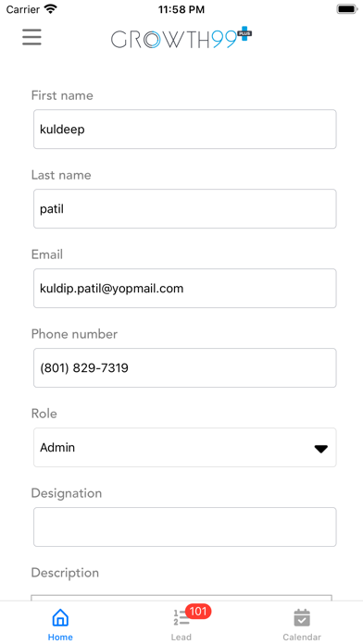
Task: Open the hamburger menu
Action: 31,37
